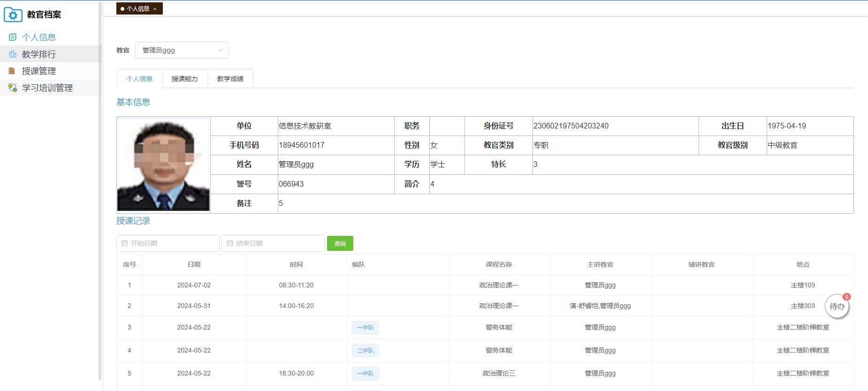This screenshot has height=391, width=868.
Task: Click the calendar icon in 结束日期
Action: tap(230, 243)
